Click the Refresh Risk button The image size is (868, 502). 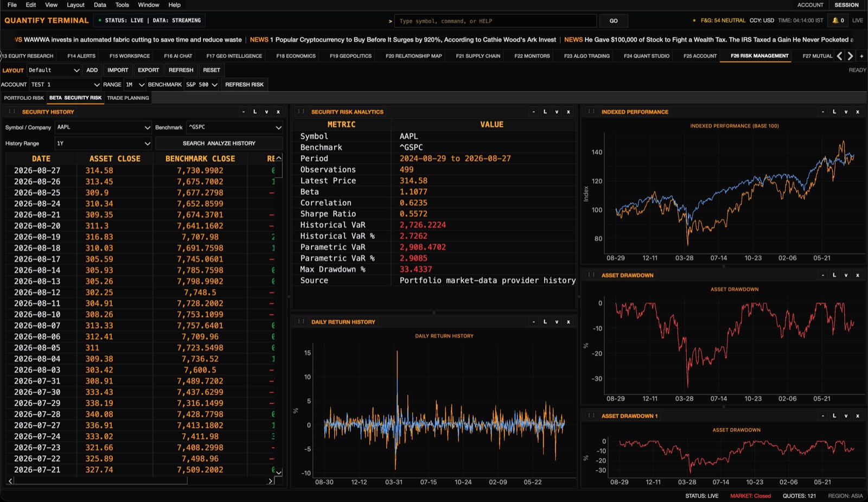(245, 85)
